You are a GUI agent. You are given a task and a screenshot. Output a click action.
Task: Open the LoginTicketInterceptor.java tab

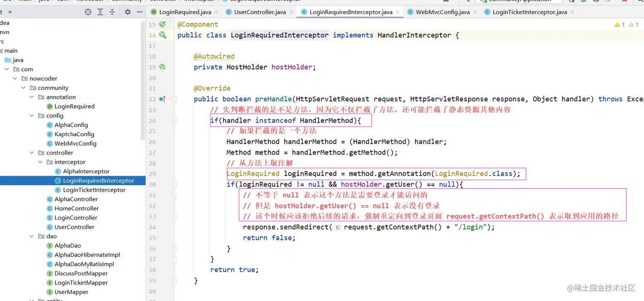tap(530, 12)
